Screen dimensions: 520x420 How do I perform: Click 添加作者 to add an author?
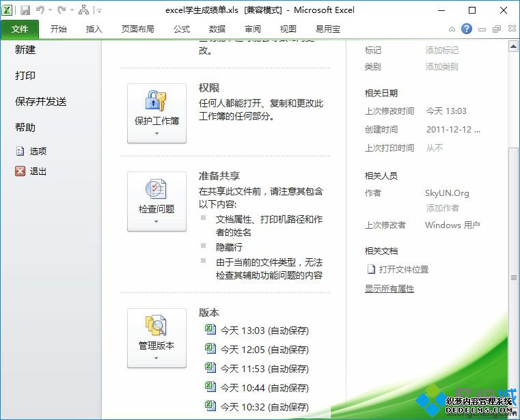click(x=442, y=208)
